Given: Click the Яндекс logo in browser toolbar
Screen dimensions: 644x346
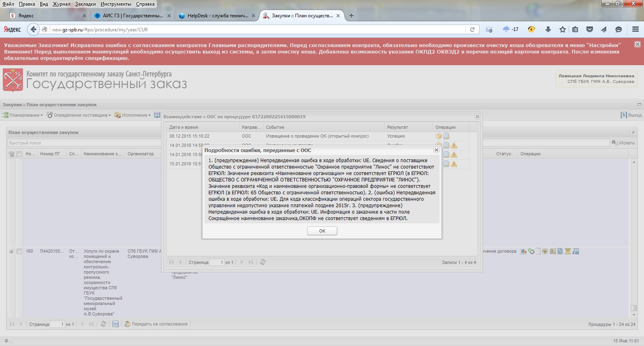Looking at the screenshot, I should point(12,29).
